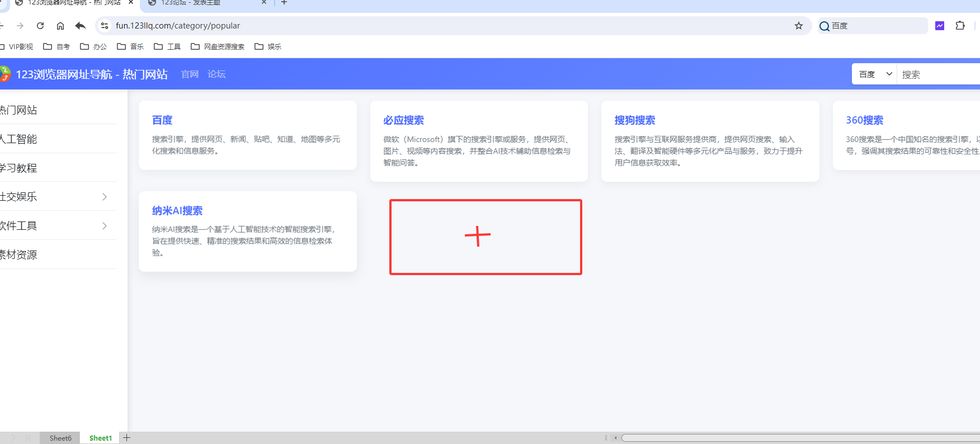Click the home icon in toolbar
The height and width of the screenshot is (444, 980).
pyautogui.click(x=60, y=26)
